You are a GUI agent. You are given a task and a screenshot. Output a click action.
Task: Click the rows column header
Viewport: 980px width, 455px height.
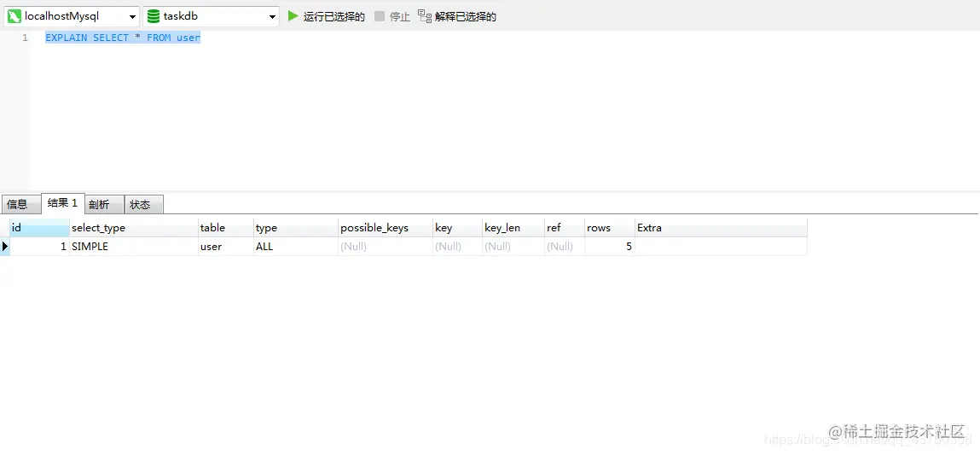click(x=609, y=228)
